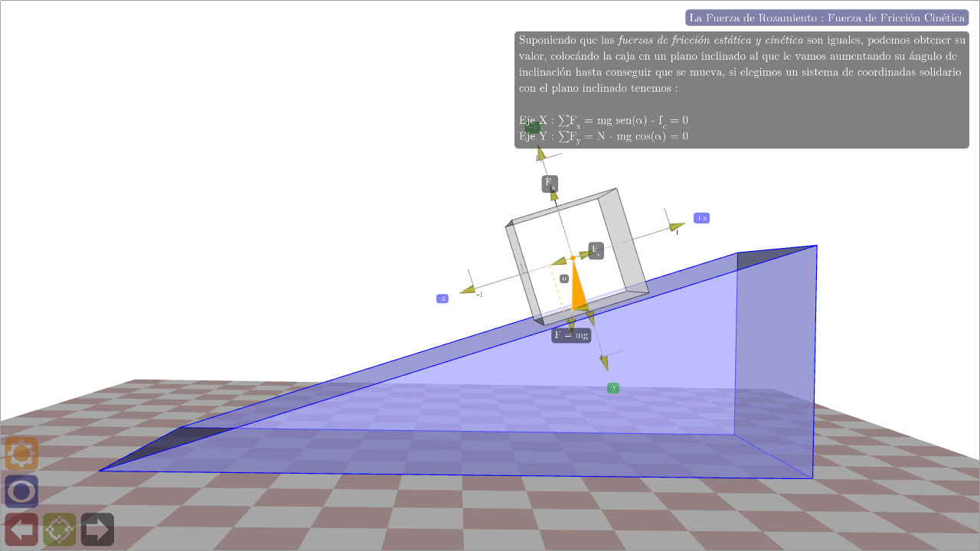Recenter view with olive crosshair target icon
980x551 pixels.
(x=60, y=529)
